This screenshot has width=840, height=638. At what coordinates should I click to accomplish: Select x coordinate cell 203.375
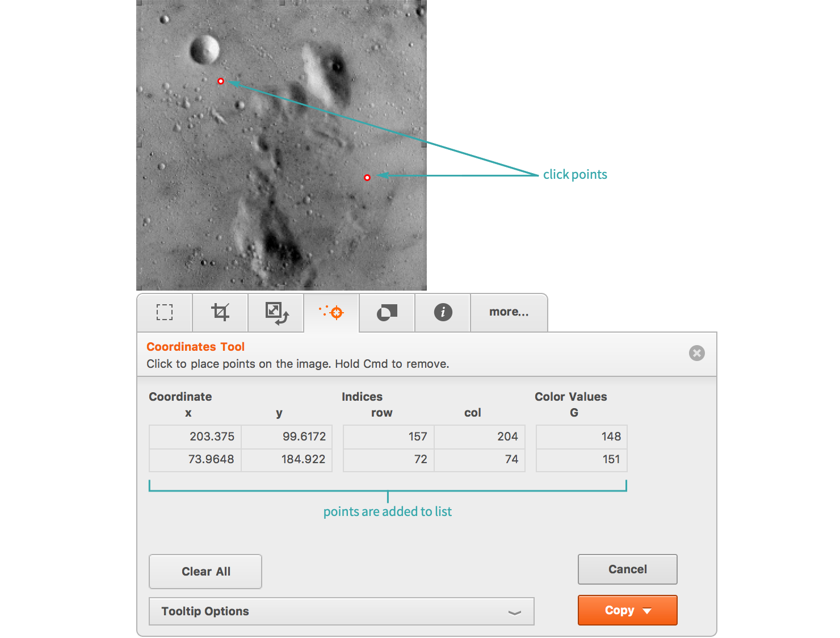[x=195, y=436]
